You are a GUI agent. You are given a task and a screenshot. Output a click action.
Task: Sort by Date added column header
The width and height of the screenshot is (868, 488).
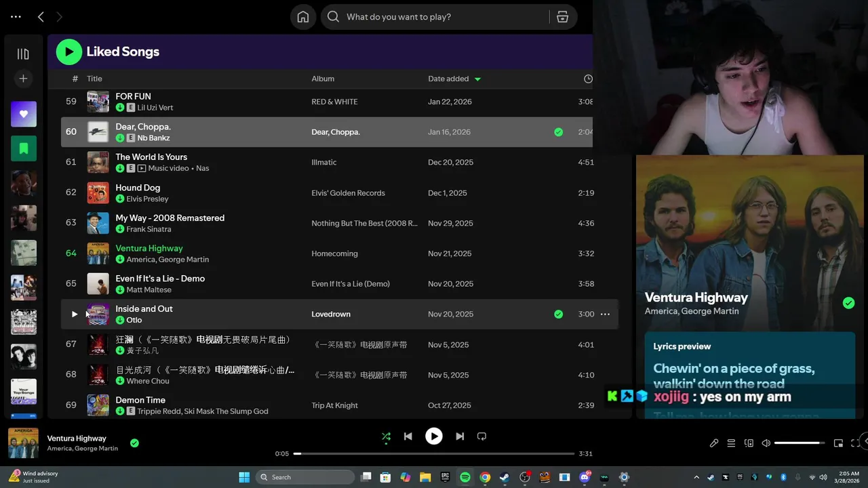click(x=448, y=79)
